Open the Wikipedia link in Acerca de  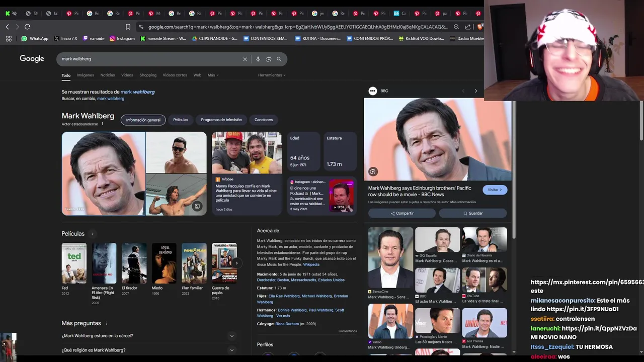point(311,264)
